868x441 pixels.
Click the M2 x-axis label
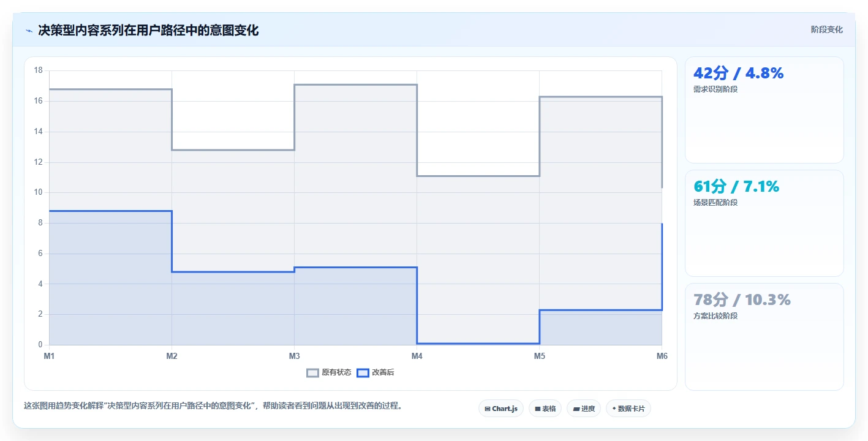click(x=172, y=356)
